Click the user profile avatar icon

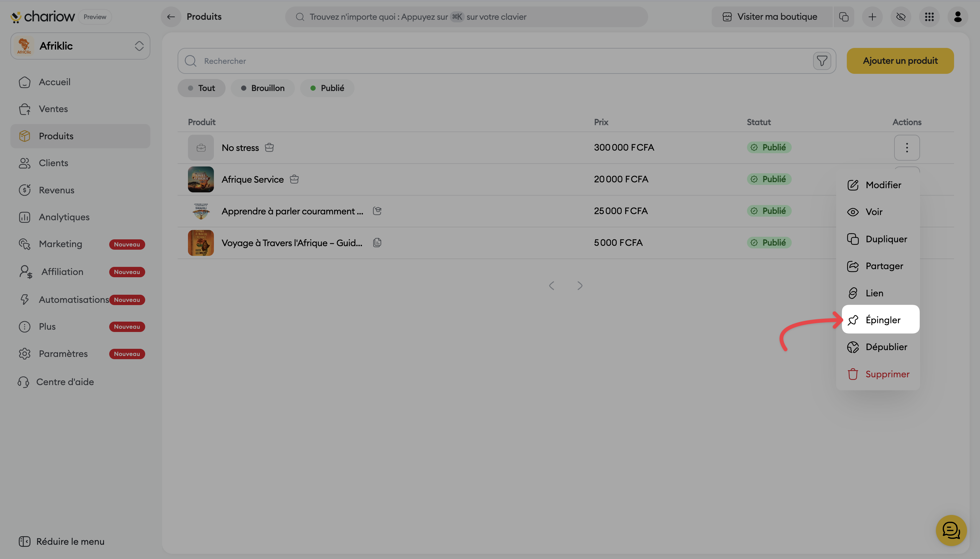957,17
